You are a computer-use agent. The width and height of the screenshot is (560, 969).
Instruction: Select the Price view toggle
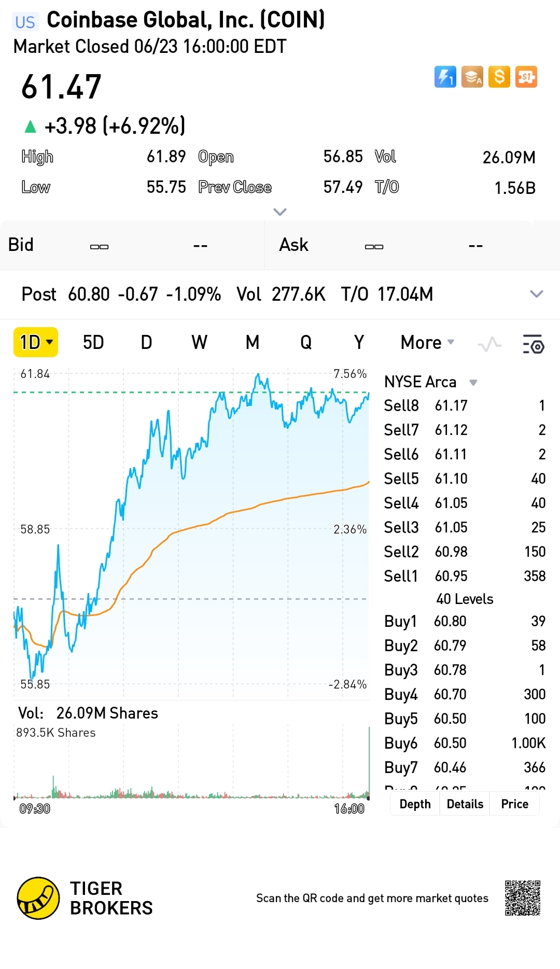point(514,804)
